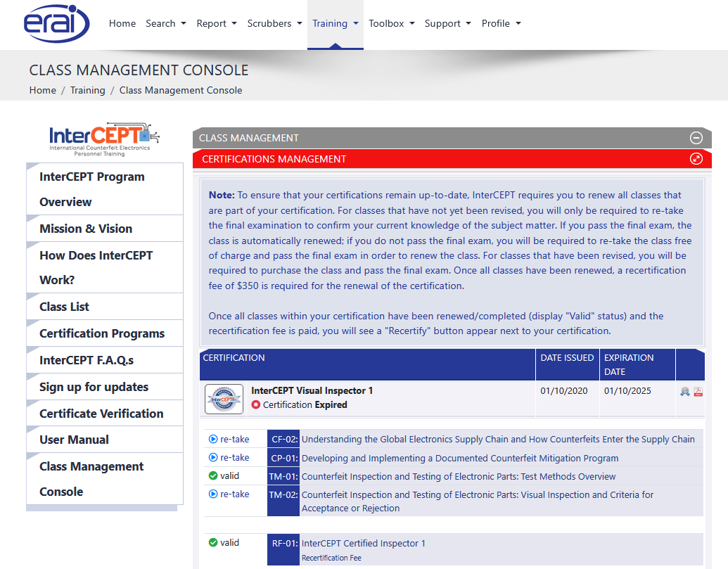The width and height of the screenshot is (728, 569).
Task: Click the erai logo
Action: click(x=56, y=24)
